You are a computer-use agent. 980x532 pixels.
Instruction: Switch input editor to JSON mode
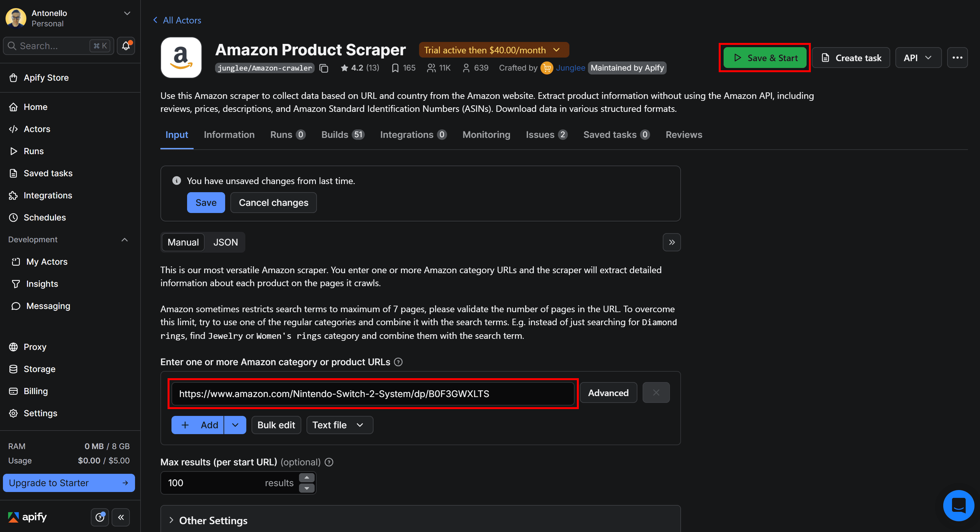click(225, 242)
